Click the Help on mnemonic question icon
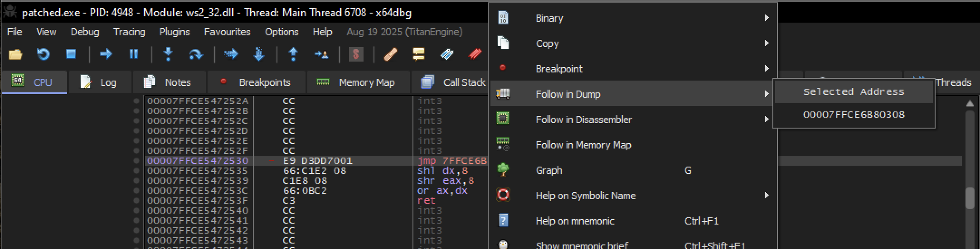 (503, 220)
